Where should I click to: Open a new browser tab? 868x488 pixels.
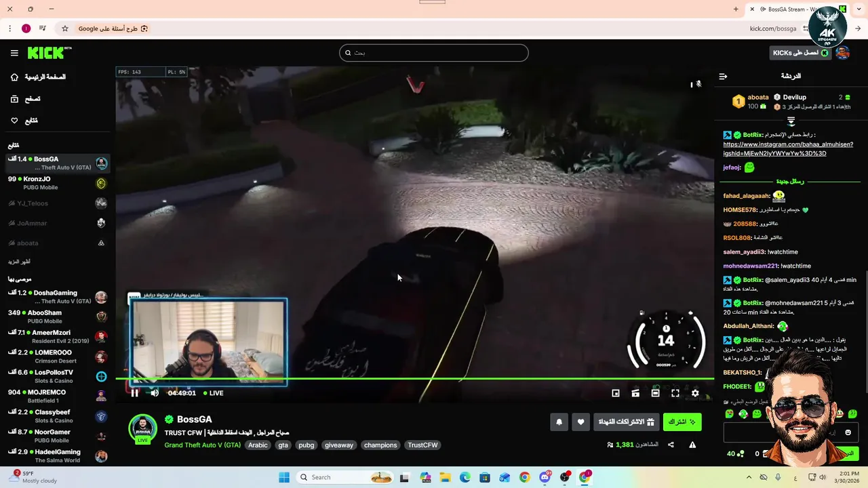point(736,9)
